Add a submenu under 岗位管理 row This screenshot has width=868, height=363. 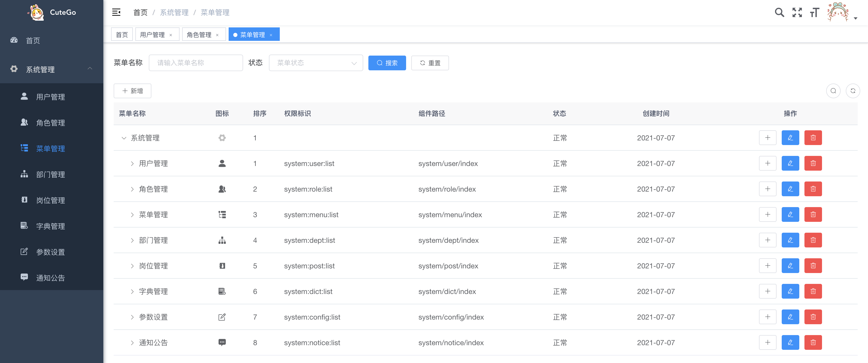point(768,266)
